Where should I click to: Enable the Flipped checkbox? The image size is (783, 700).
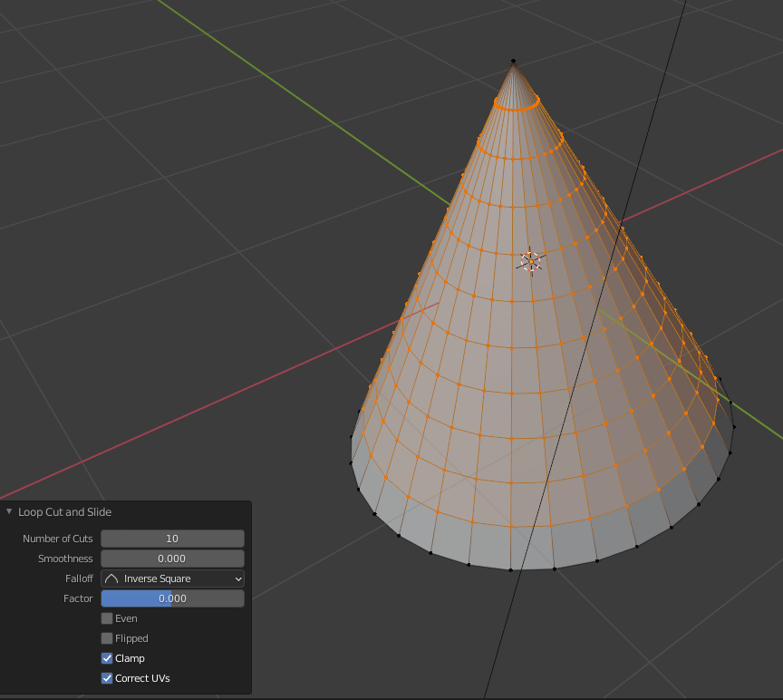tap(107, 638)
